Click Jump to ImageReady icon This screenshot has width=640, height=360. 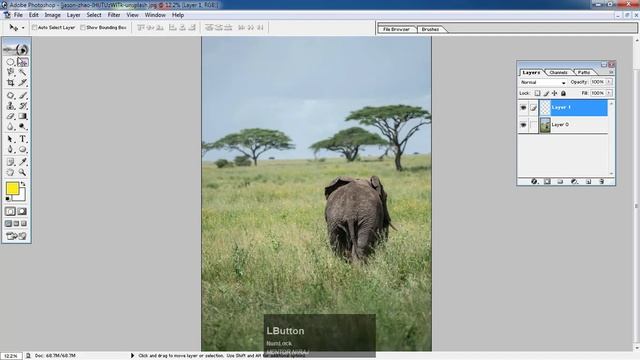tap(16, 236)
